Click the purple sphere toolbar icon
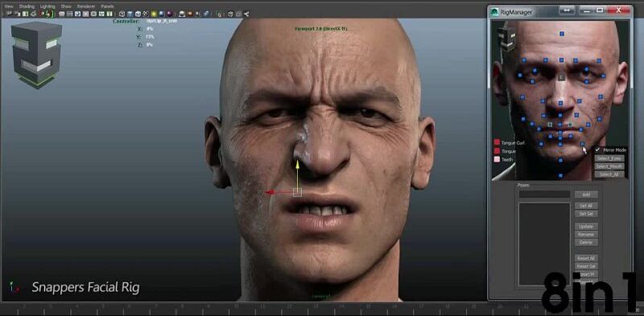644x316 pixels. [169, 14]
